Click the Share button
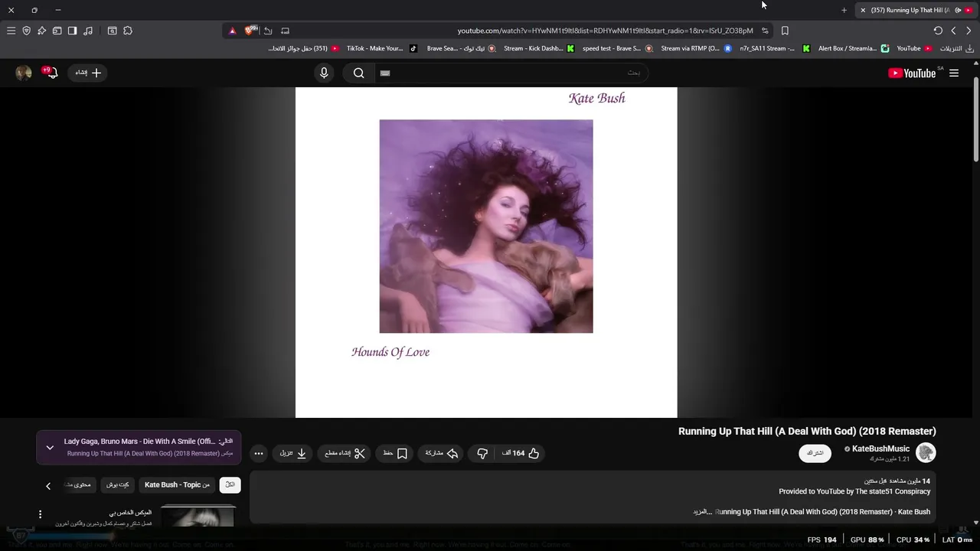980x551 pixels. (441, 453)
